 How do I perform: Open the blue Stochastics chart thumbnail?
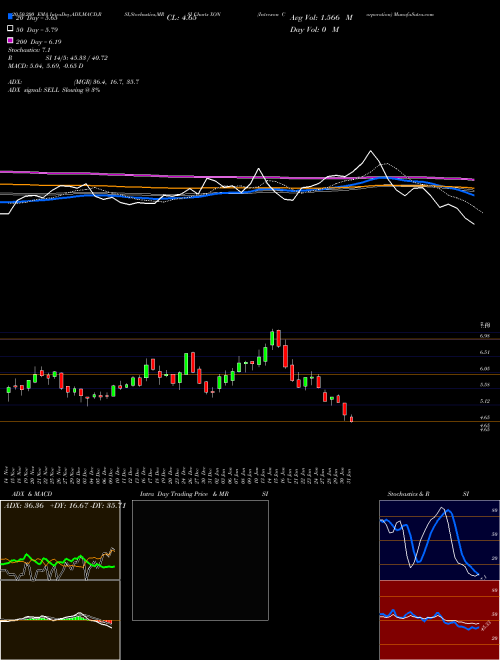click(x=439, y=540)
